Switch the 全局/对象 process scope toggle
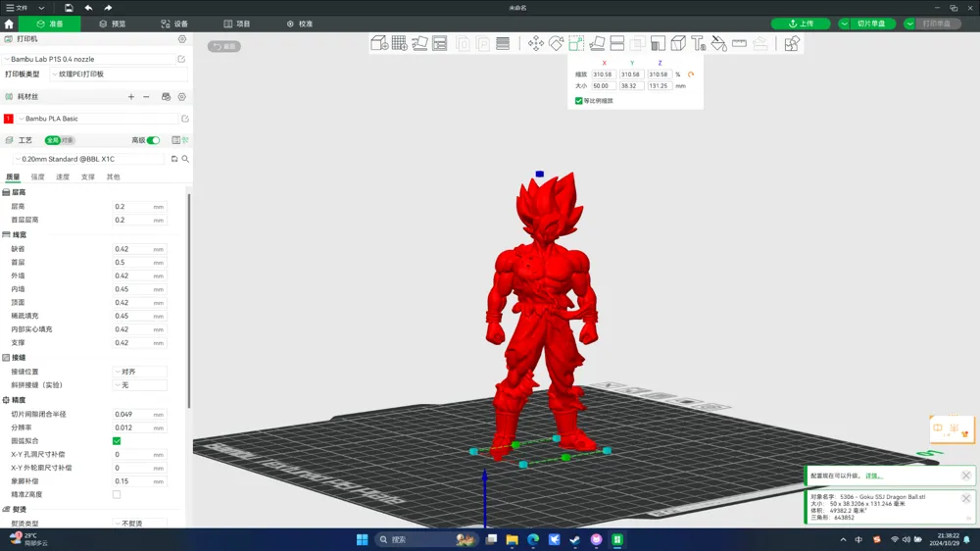The height and width of the screenshot is (551, 980). click(x=60, y=140)
